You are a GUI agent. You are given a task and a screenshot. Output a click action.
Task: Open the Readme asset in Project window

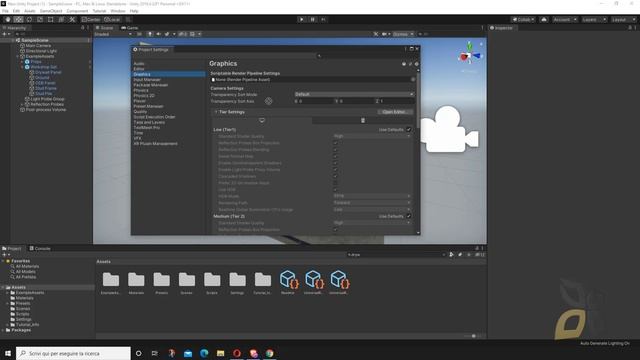[288, 282]
